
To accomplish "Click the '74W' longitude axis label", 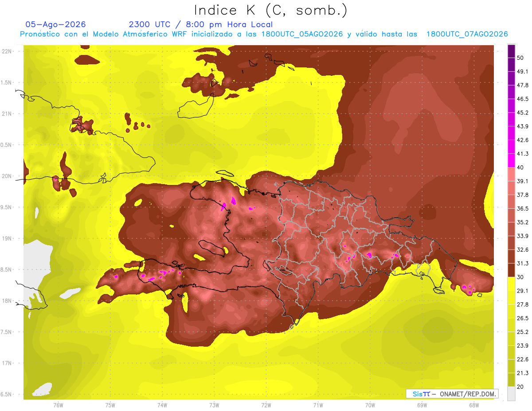I will [x=162, y=405].
